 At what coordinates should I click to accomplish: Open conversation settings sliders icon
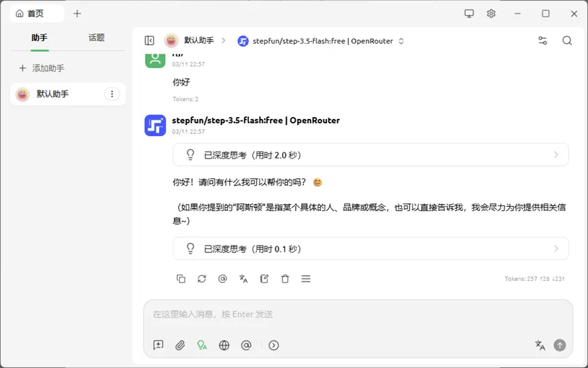[x=542, y=41]
